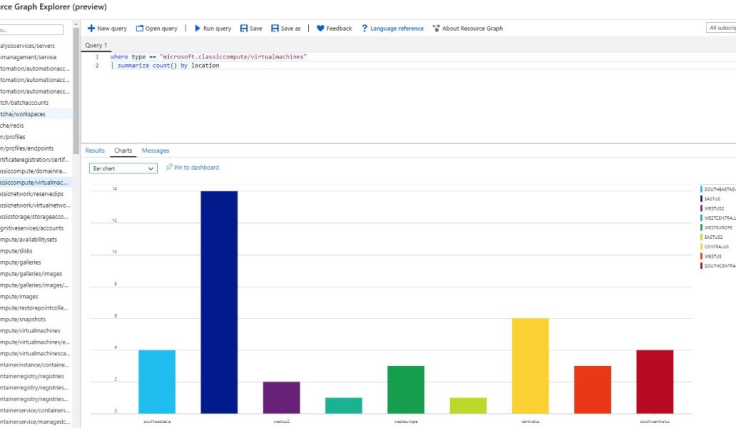Open a saved query via Open query icon
Image resolution: width=736 pixels, height=428 pixels.
[x=139, y=29]
